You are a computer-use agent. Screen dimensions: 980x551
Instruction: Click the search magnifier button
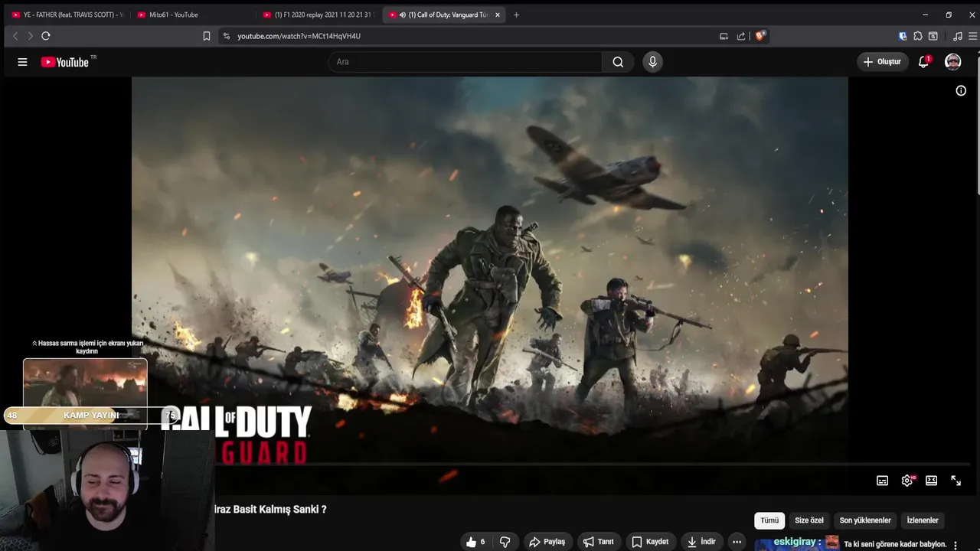click(x=618, y=62)
